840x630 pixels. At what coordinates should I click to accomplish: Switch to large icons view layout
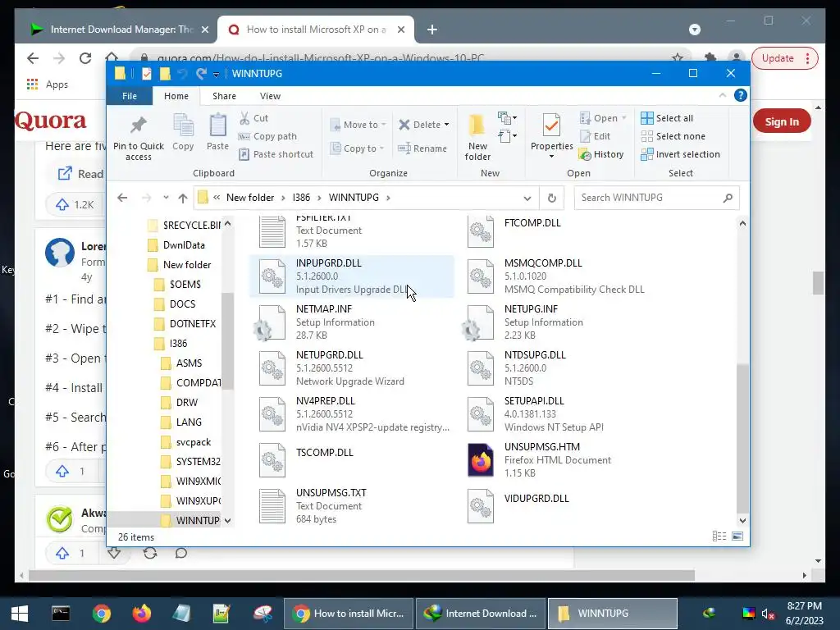pos(737,536)
